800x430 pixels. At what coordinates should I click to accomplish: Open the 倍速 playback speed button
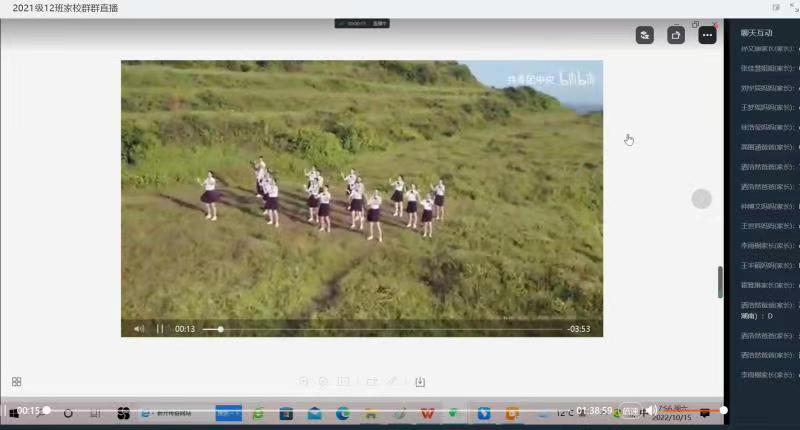point(630,411)
